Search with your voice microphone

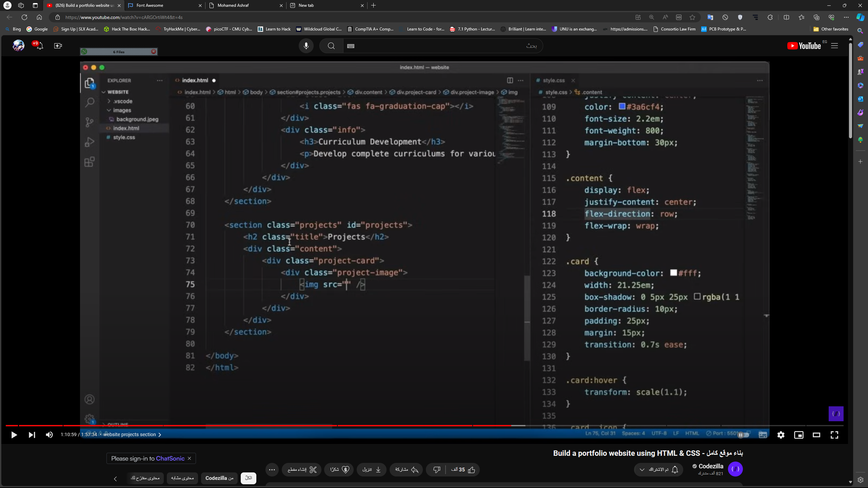306,46
